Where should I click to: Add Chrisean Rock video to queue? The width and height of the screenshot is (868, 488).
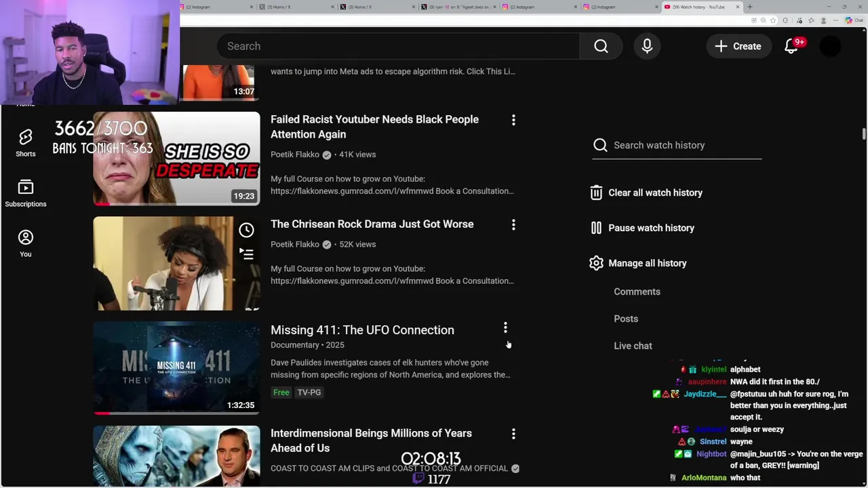[246, 254]
